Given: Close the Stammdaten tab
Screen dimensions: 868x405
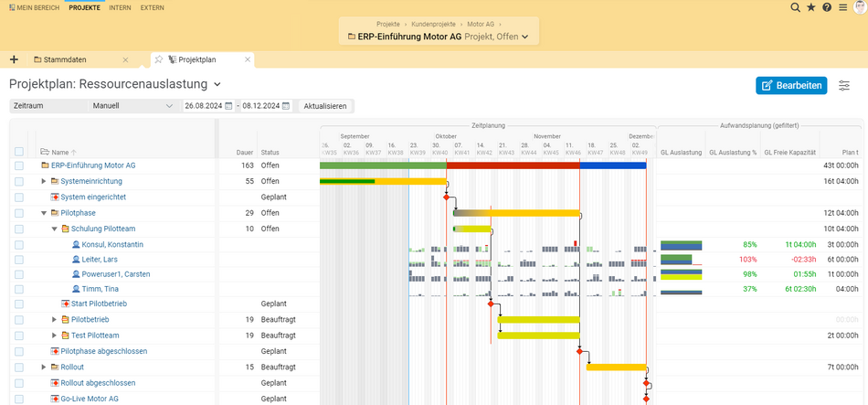Looking at the screenshot, I should tap(125, 59).
